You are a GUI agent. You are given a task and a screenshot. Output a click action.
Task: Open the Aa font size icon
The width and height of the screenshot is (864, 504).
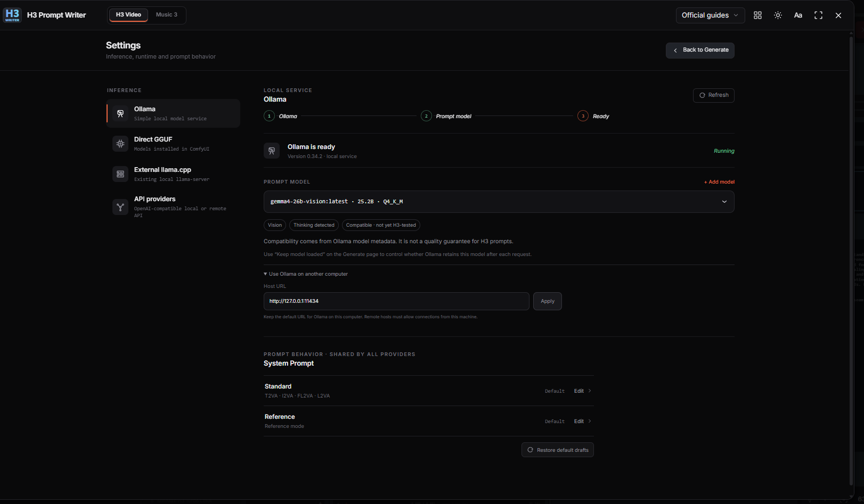798,15
